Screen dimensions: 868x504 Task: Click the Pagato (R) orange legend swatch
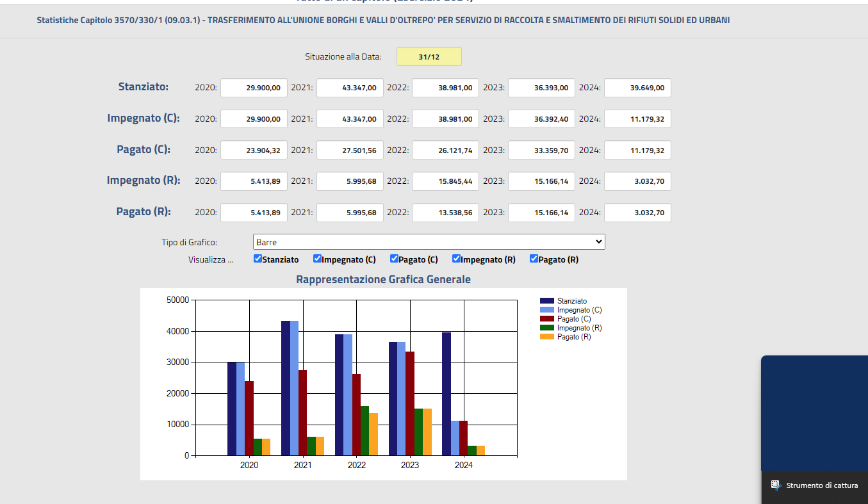546,337
